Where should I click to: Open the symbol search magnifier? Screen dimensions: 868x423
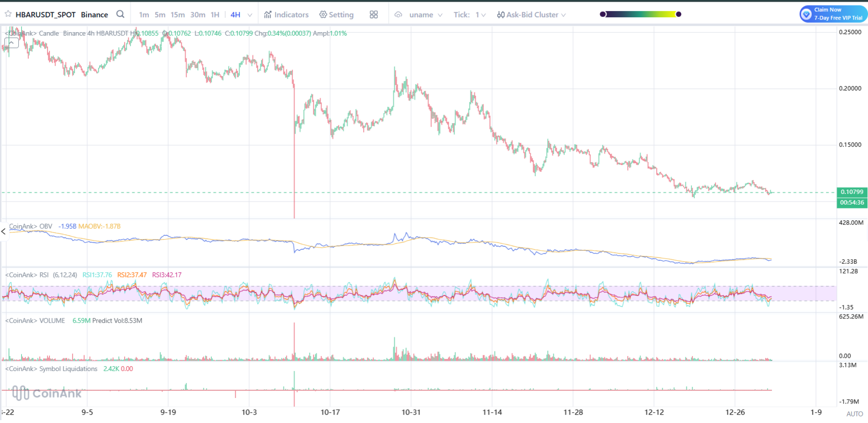(x=120, y=14)
